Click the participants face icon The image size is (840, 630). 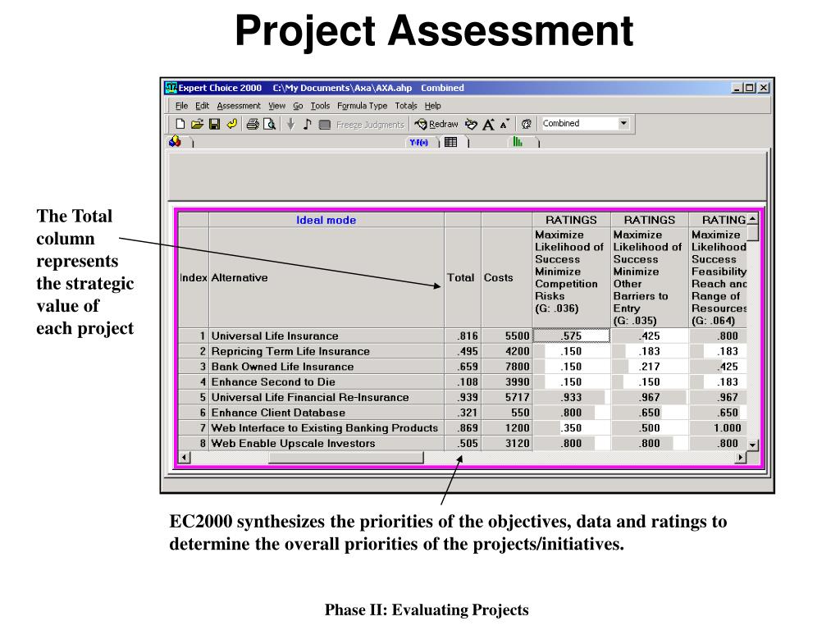click(x=527, y=124)
